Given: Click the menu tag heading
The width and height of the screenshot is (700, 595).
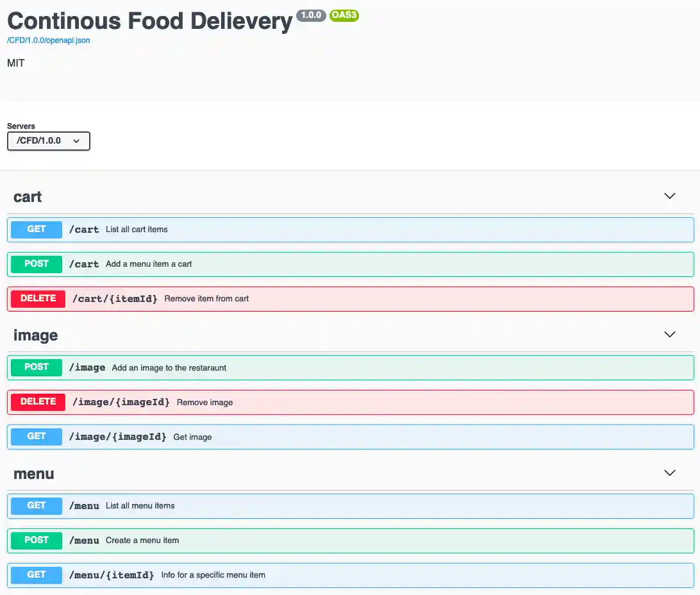Looking at the screenshot, I should (x=34, y=474).
